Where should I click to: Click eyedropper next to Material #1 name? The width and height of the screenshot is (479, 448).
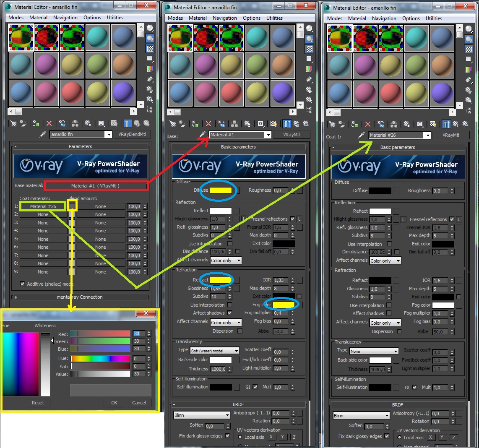(x=202, y=135)
